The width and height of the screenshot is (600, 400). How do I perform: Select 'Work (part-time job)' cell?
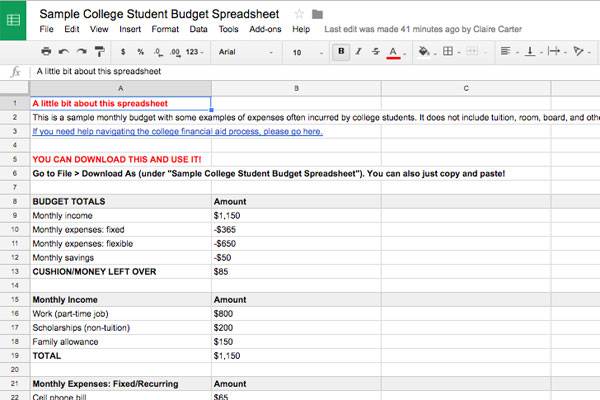[121, 313]
